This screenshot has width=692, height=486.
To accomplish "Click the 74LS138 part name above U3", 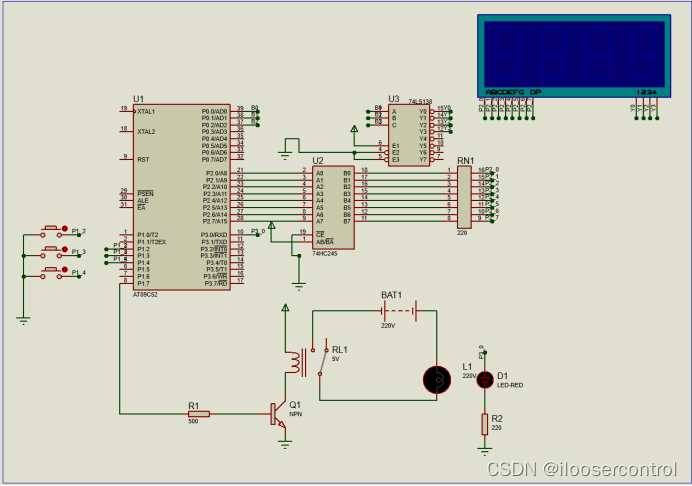I will 420,102.
